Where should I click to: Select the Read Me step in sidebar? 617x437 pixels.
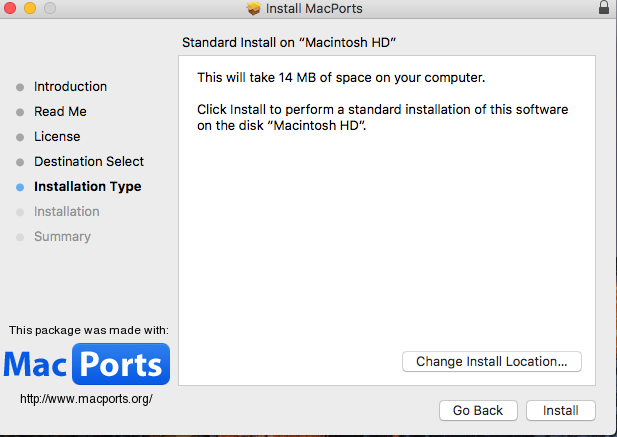pyautogui.click(x=60, y=111)
